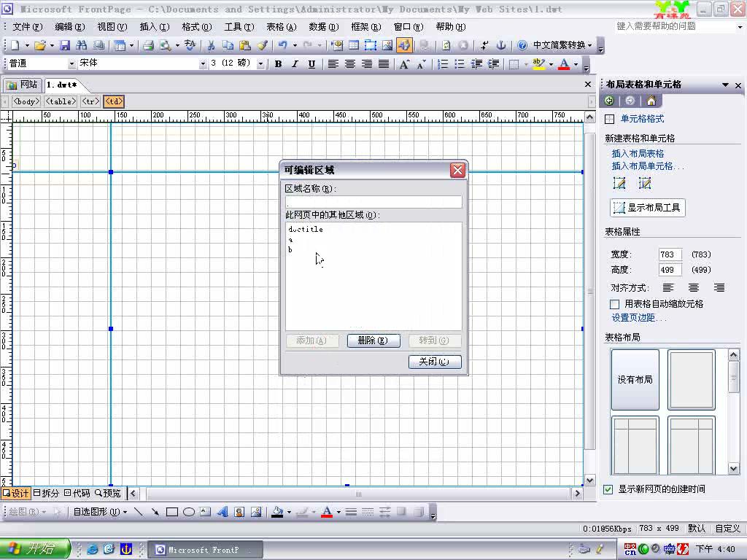Expand the 自选图形 AutoShapes menu
Screen dimensions: 747x560
click(100, 512)
